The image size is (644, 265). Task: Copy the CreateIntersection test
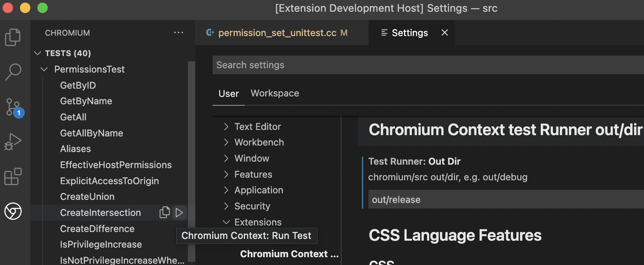point(164,212)
